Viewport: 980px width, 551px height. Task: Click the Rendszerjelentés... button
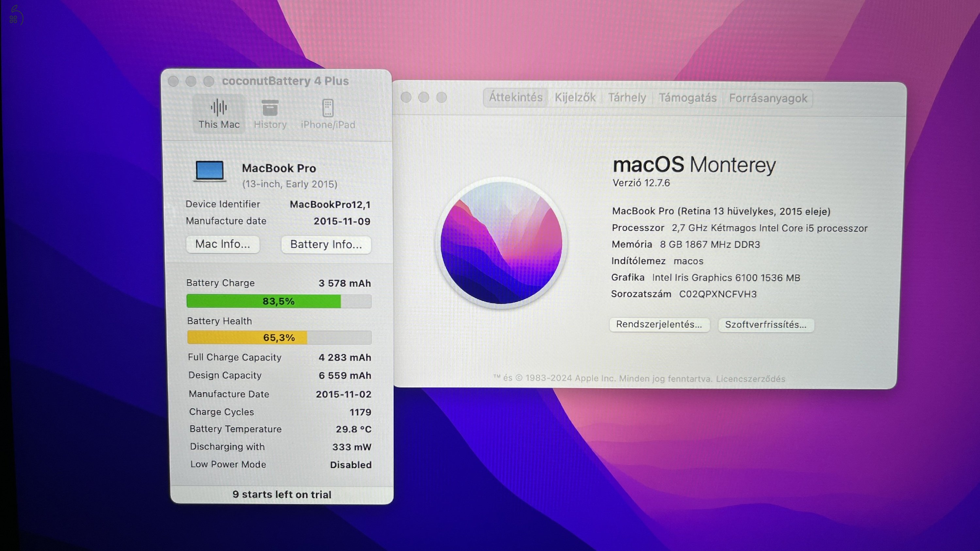click(x=659, y=324)
